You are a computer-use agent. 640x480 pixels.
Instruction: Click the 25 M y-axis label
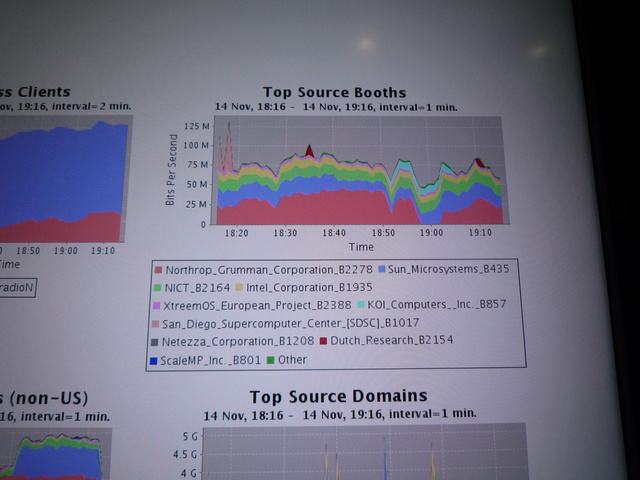pos(196,204)
